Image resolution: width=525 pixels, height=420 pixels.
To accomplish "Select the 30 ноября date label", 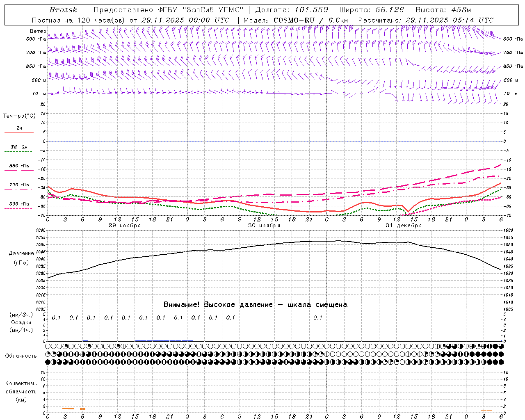I will pyautogui.click(x=264, y=226).
